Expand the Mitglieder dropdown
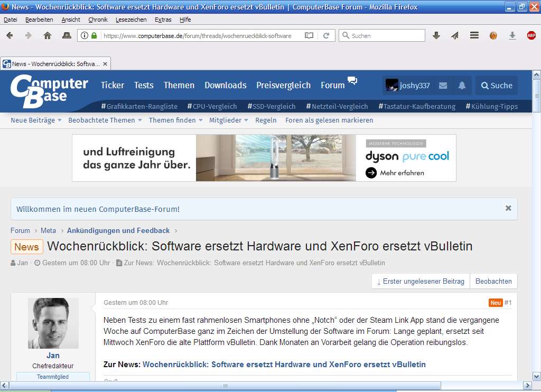The height and width of the screenshot is (392, 541). point(246,120)
